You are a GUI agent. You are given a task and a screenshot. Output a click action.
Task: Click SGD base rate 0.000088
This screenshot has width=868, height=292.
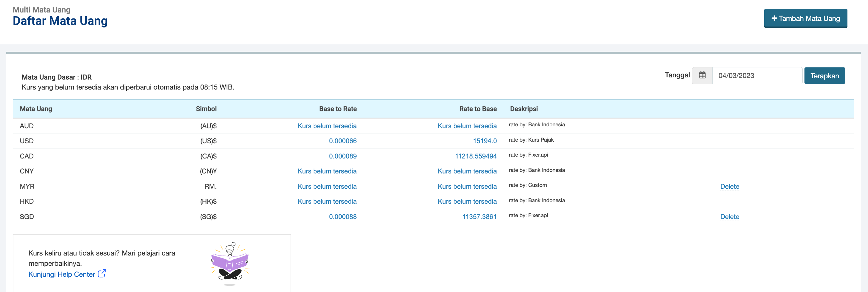[343, 217]
